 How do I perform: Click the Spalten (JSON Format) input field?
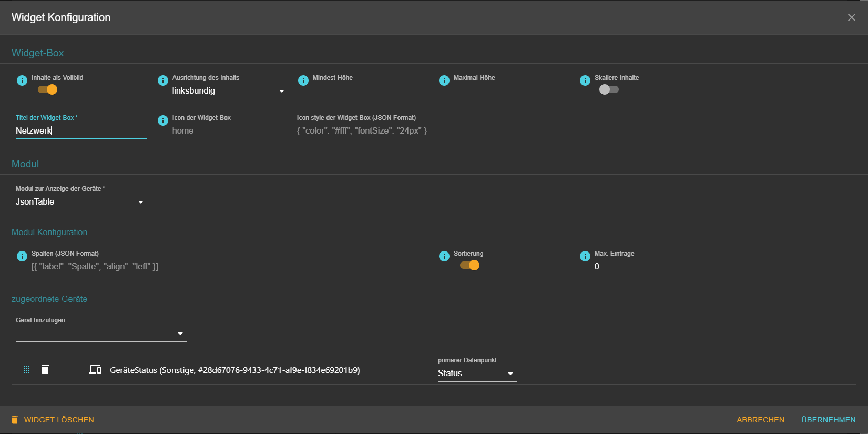pos(247,267)
